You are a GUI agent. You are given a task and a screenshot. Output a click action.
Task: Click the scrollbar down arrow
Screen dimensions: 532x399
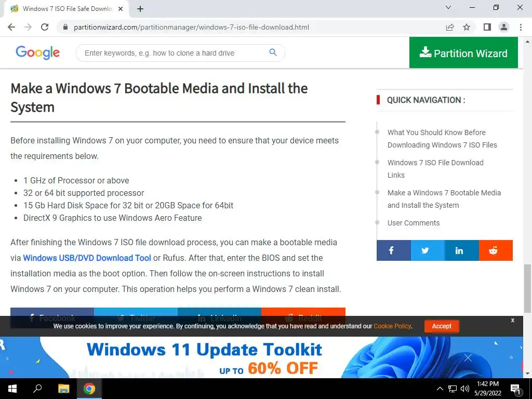tap(527, 374)
